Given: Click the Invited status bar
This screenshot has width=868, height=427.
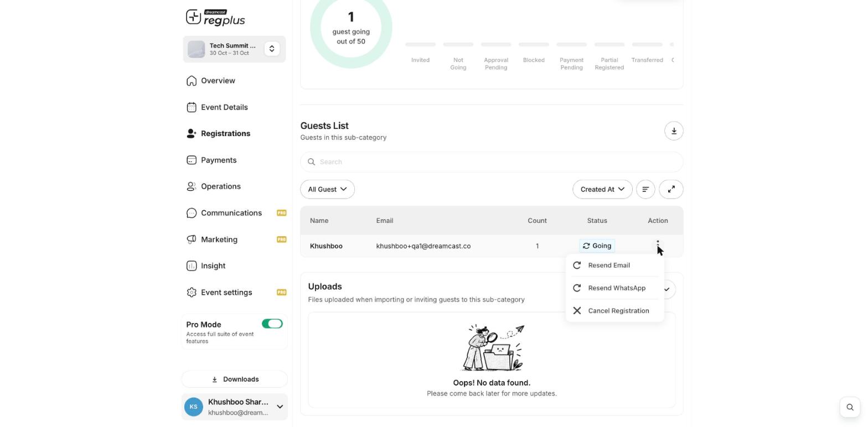Looking at the screenshot, I should [420, 44].
